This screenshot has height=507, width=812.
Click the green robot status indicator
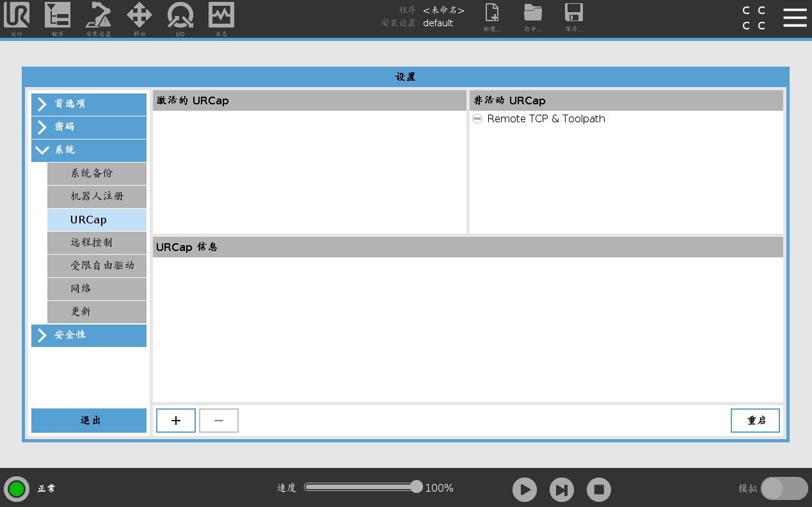tap(17, 489)
